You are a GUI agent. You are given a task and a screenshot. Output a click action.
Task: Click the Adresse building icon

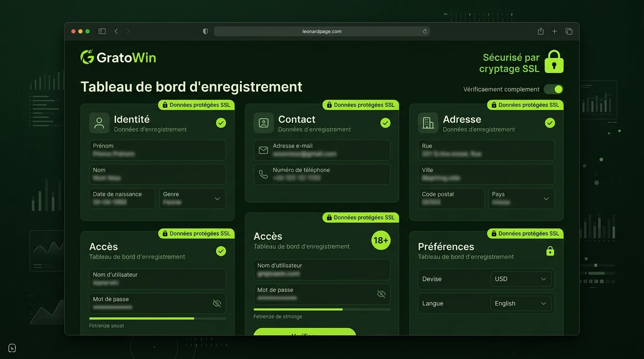pos(428,123)
